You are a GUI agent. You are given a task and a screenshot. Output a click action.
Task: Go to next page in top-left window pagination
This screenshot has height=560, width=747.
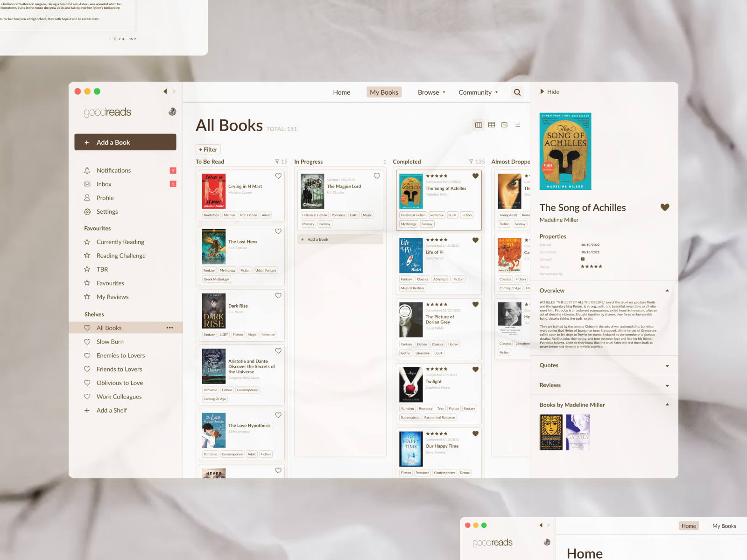pos(135,39)
